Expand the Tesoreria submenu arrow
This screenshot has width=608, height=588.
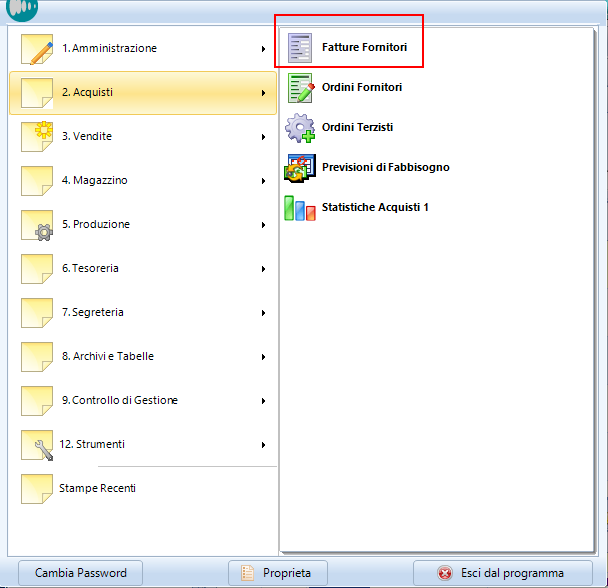pyautogui.click(x=263, y=269)
